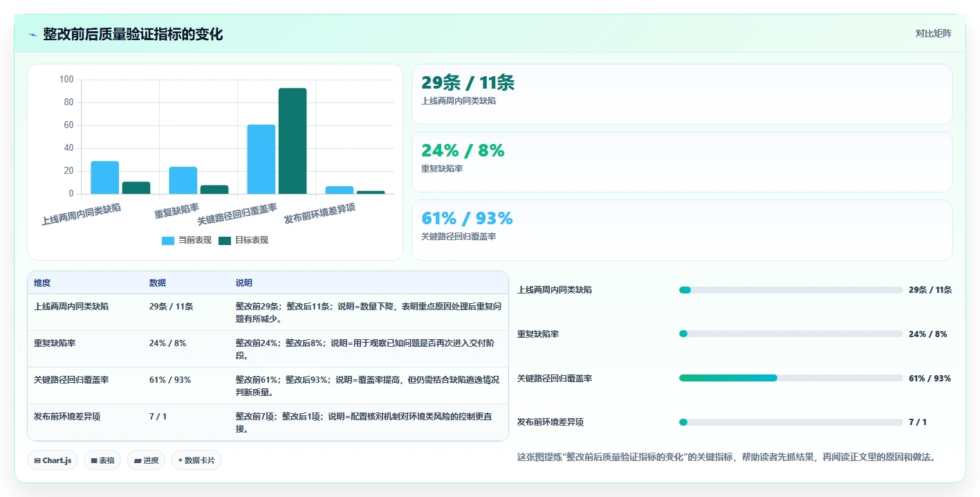The width and height of the screenshot is (980, 497).
Task: Click the 关键路径回归覆盖率 progress bar
Action: [791, 378]
